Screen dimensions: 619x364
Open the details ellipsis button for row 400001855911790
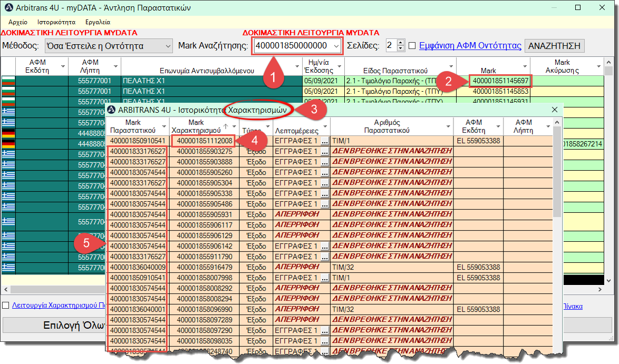pyautogui.click(x=324, y=257)
